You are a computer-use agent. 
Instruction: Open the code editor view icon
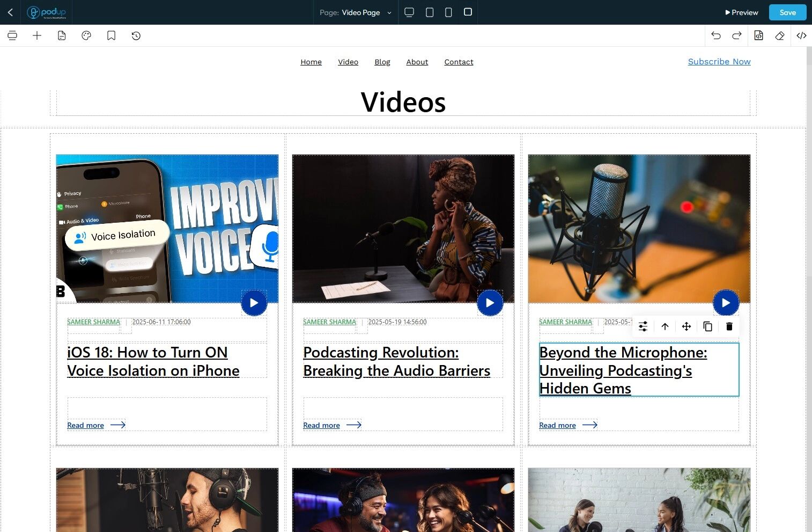tap(801, 36)
